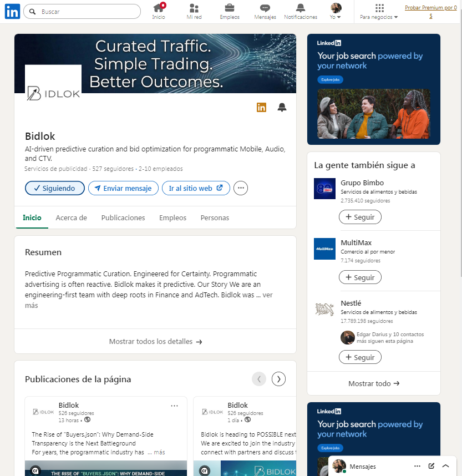Open Grupo Bimbo company link
Viewport: 462px width, 476px height.
tap(362, 183)
